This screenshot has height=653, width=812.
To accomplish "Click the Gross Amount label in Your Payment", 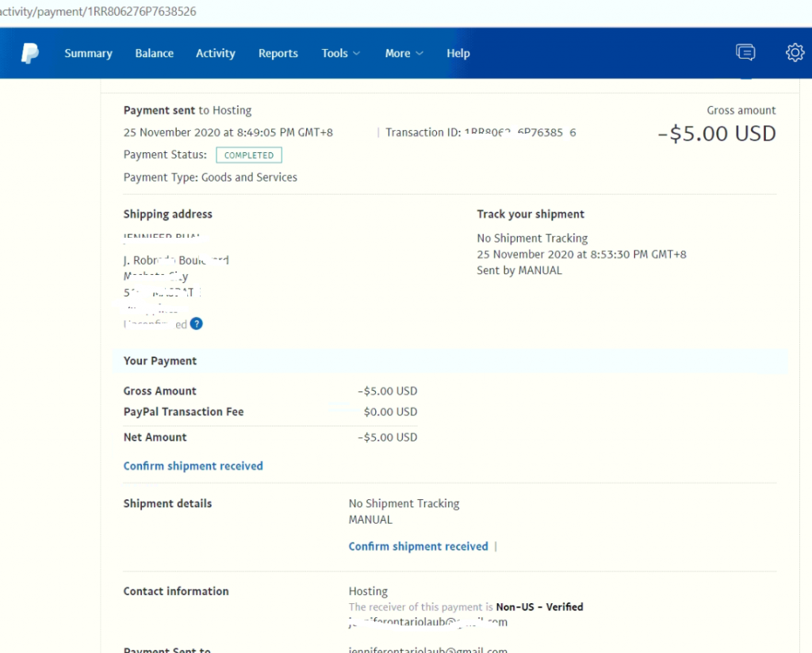I will click(x=159, y=391).
